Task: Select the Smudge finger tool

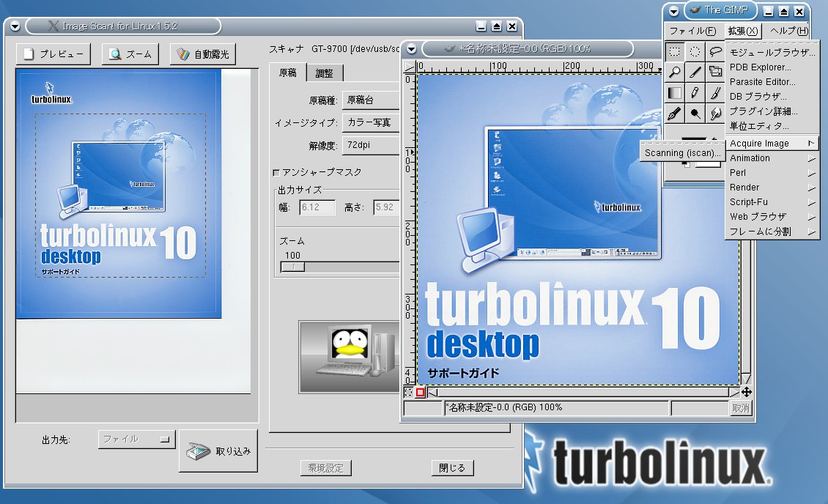Action: pos(715,114)
